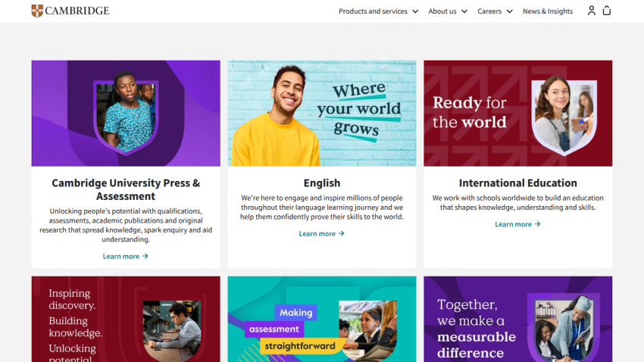Open the About us menu
The height and width of the screenshot is (362, 644).
pos(442,11)
